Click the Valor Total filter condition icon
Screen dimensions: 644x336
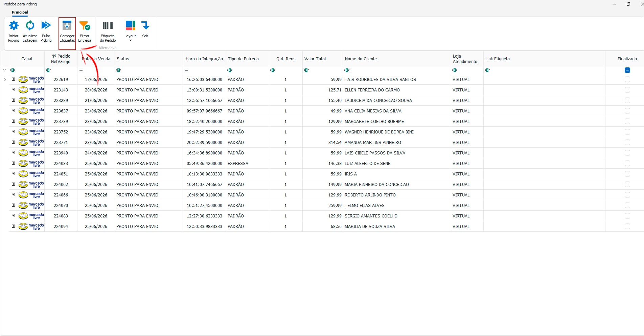[306, 70]
